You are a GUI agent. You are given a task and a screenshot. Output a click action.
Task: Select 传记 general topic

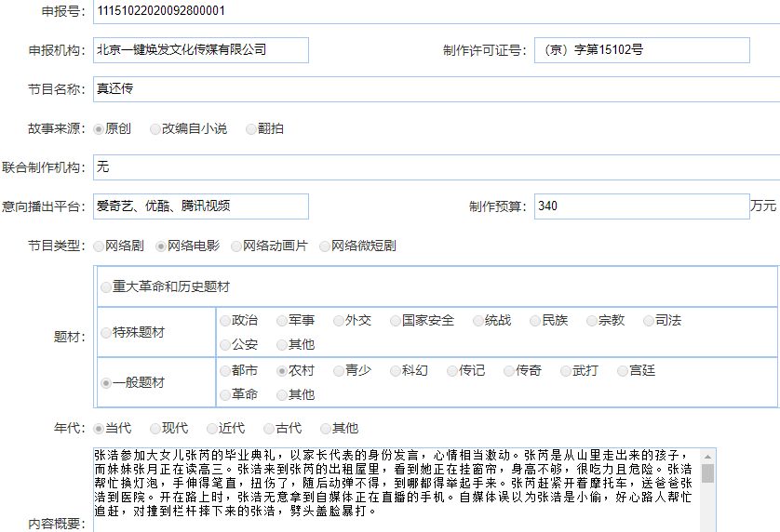[x=452, y=371]
